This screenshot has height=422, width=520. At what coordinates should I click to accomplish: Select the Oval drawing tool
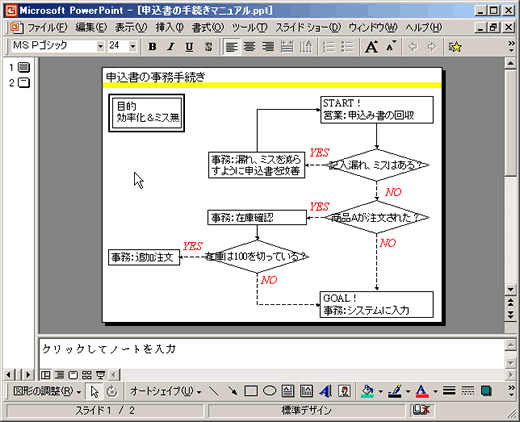pos(269,391)
